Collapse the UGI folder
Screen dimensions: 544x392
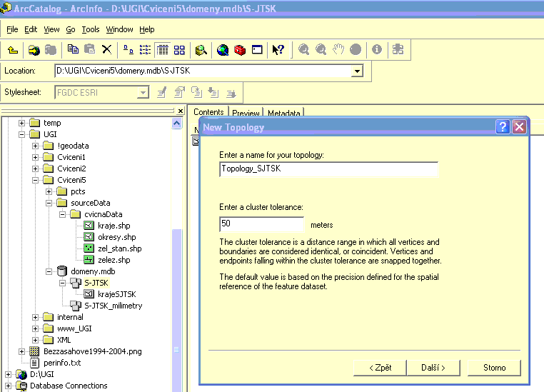tap(21, 134)
